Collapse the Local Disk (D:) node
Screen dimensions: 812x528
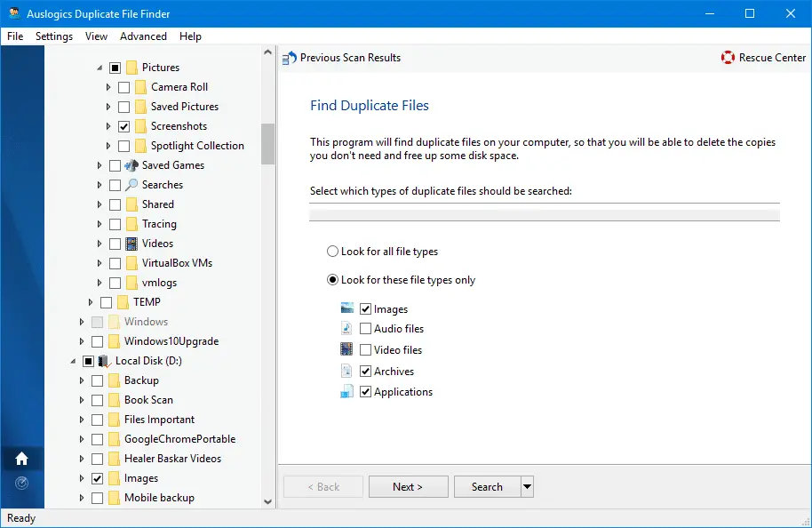73,361
